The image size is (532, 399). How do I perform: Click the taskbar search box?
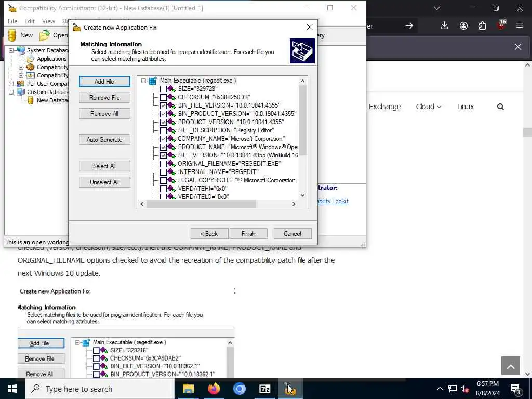pos(100,389)
